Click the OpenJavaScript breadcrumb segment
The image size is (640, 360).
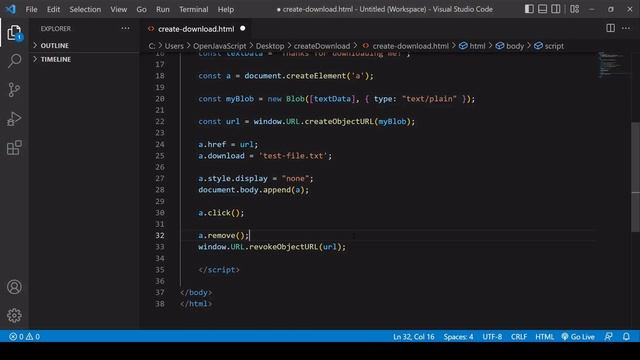[220, 46]
